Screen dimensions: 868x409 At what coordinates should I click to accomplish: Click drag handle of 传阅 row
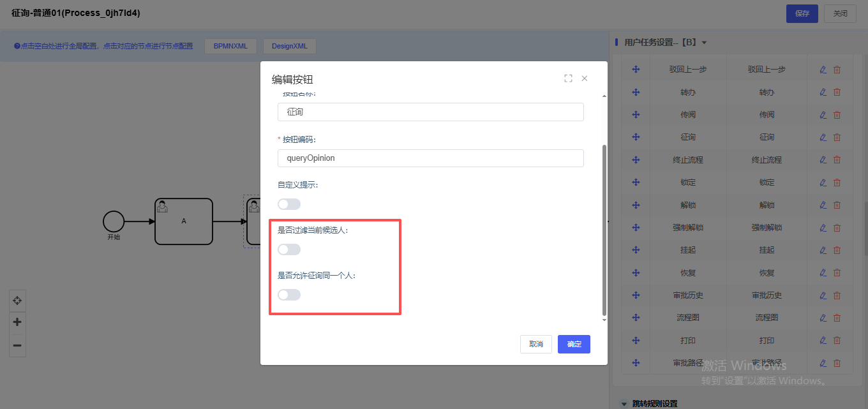click(x=636, y=115)
